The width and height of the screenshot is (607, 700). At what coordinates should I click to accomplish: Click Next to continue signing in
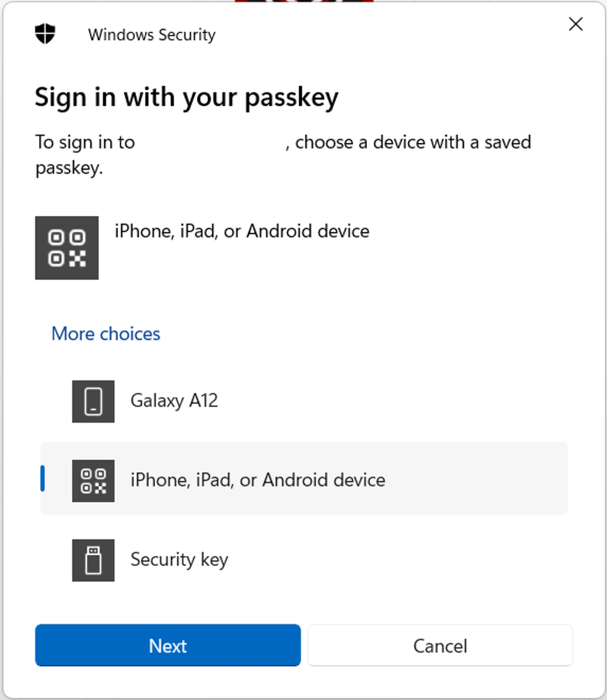pos(168,645)
